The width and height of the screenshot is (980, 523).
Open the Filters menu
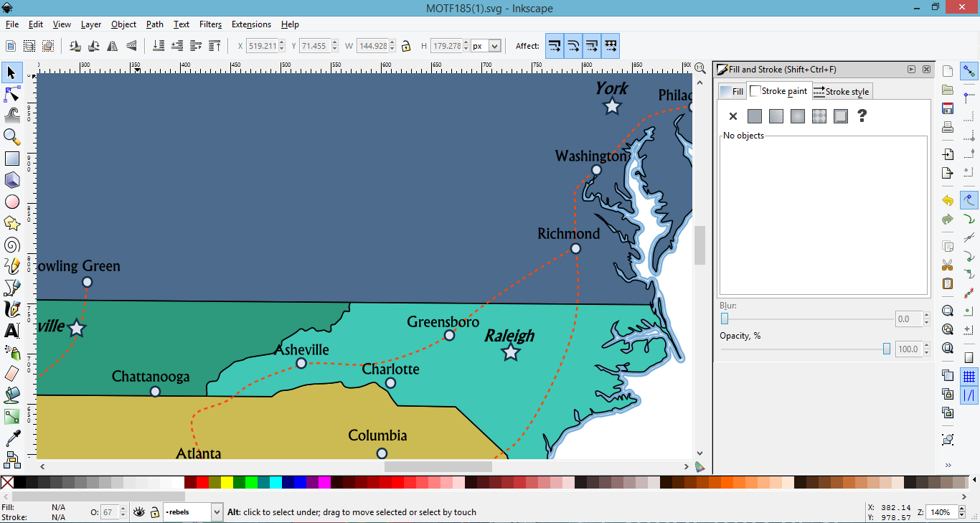210,24
